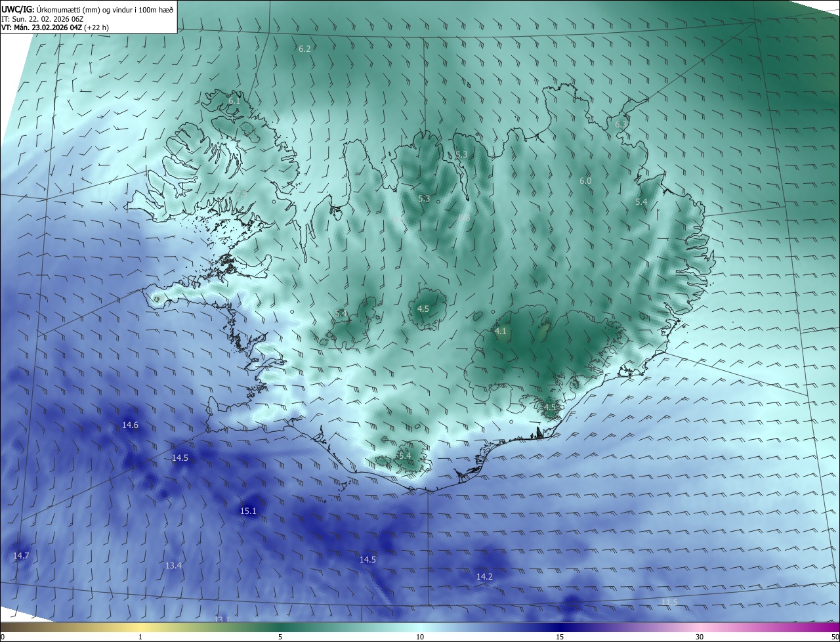
Task: Click the '30' tick on the color scale
Action: [700, 637]
